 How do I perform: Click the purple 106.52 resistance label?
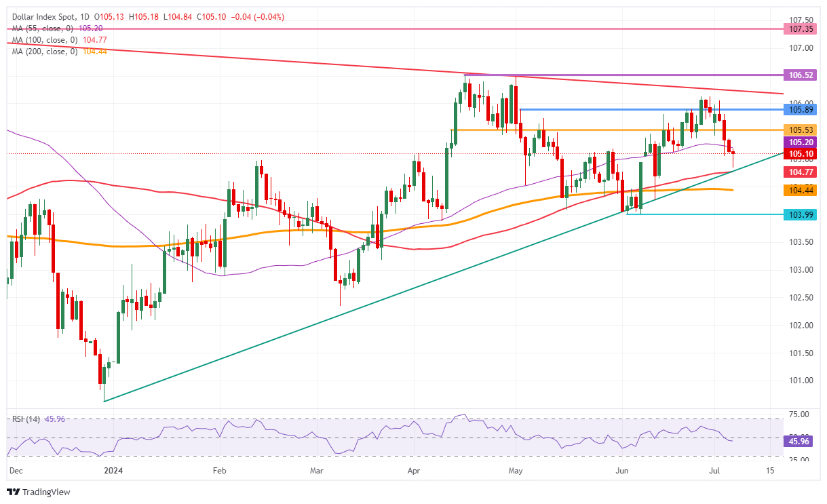(801, 75)
